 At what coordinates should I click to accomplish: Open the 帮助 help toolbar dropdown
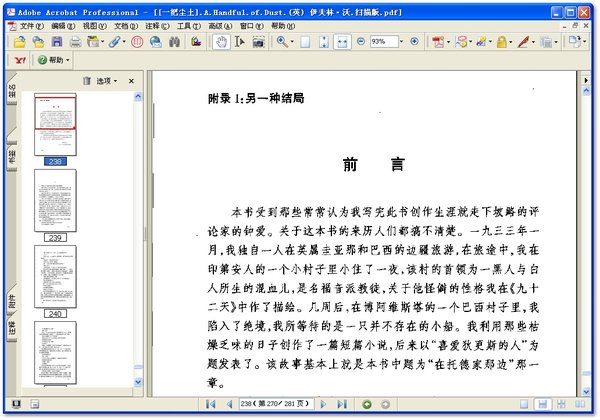click(54, 60)
